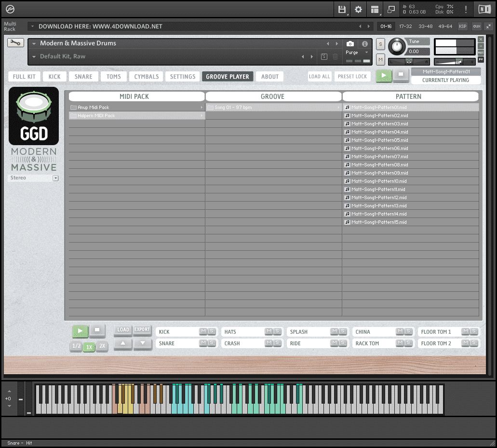This screenshot has width=497, height=448.
Task: Expand Song 01 - 97 bpm groove
Action: 273,108
